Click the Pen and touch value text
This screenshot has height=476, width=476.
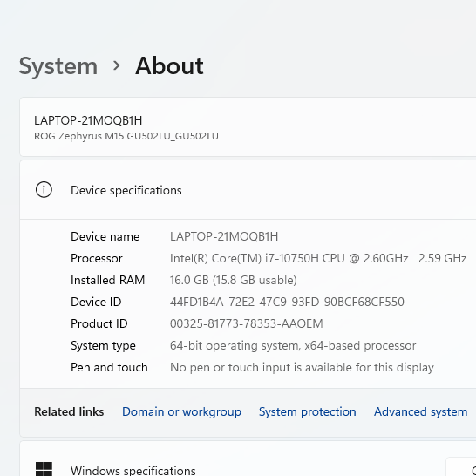click(302, 367)
